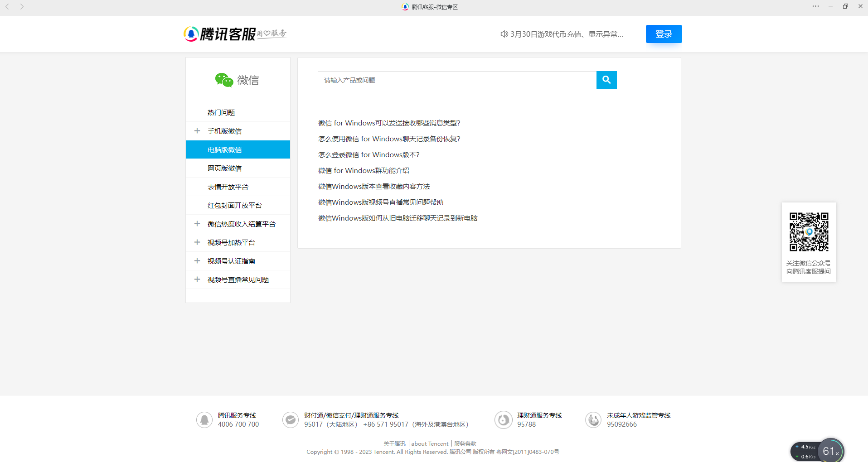Select 热门问题 in the sidebar
This screenshot has height=462, width=868.
238,112
